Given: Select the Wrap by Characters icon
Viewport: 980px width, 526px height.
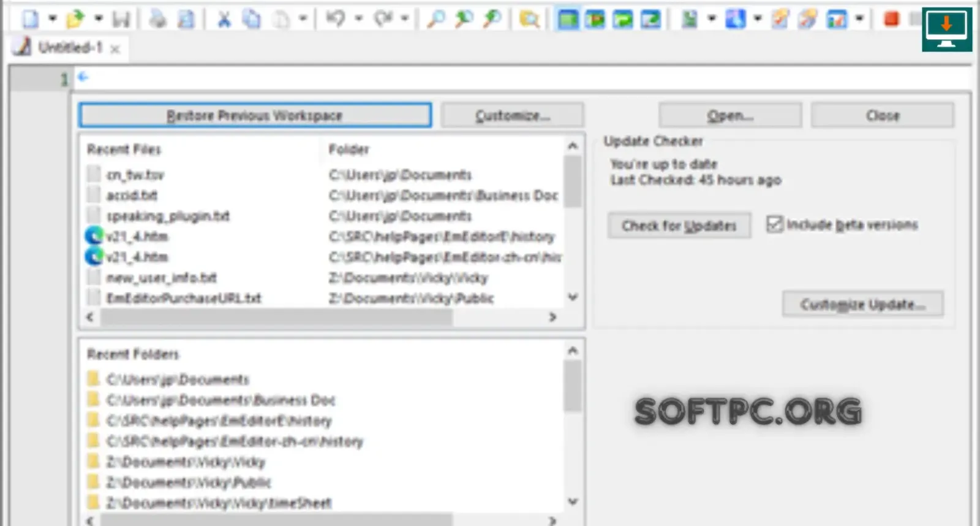Looking at the screenshot, I should click(595, 19).
